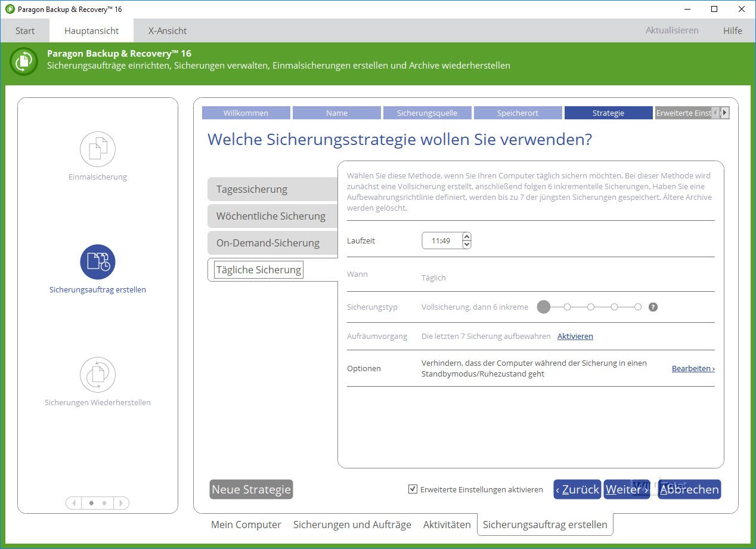Go to the Willkommen wizard step
The width and height of the screenshot is (756, 549).
click(x=246, y=113)
